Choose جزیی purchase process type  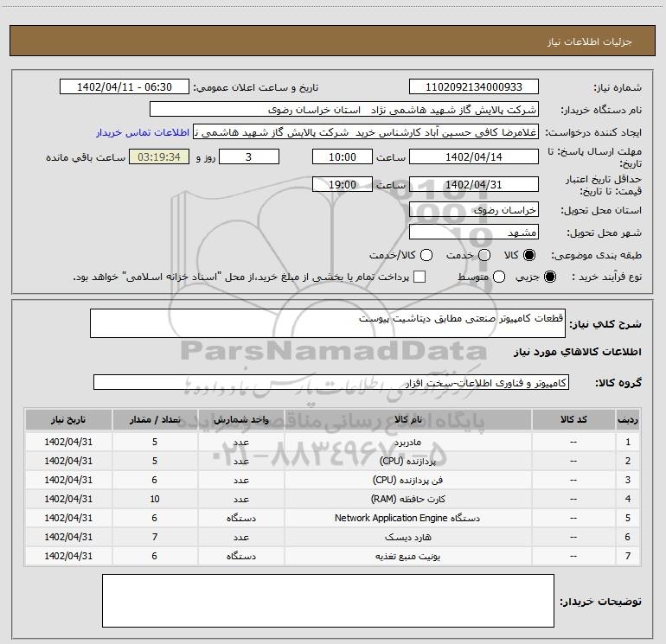549,277
